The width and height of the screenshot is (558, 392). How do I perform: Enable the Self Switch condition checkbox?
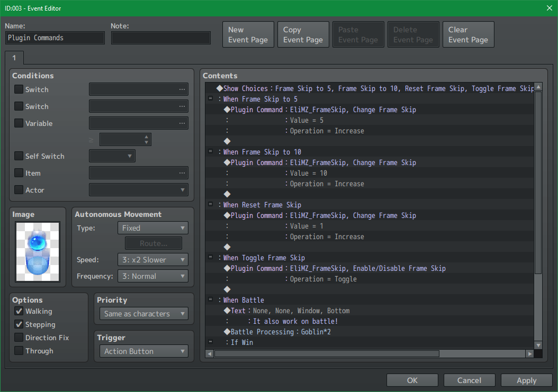19,156
